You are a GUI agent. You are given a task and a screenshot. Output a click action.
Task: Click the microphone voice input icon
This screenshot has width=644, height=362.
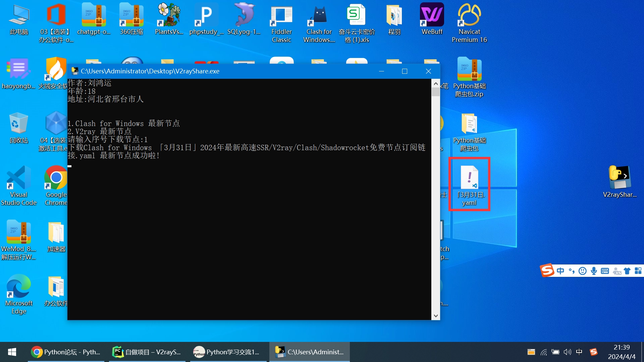594,271
